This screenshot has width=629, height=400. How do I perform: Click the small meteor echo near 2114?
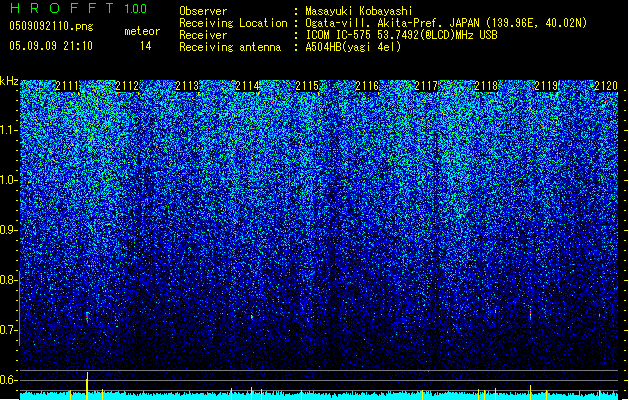[x=252, y=317]
